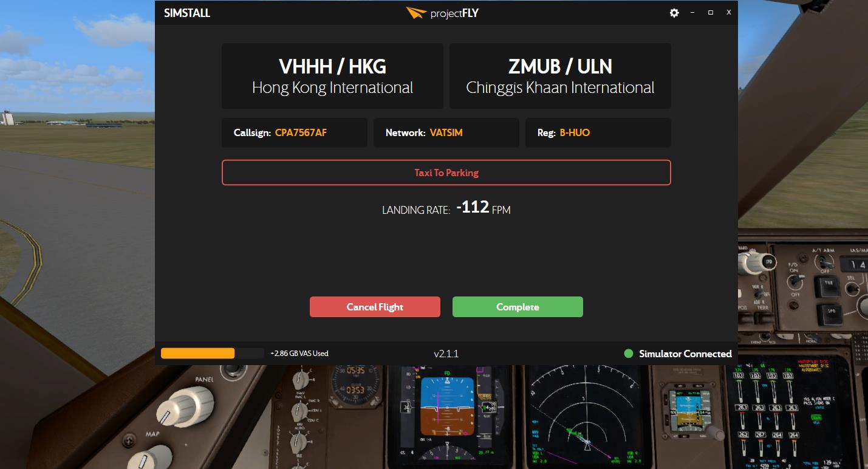Click the orange VAS usage bar

coord(197,353)
